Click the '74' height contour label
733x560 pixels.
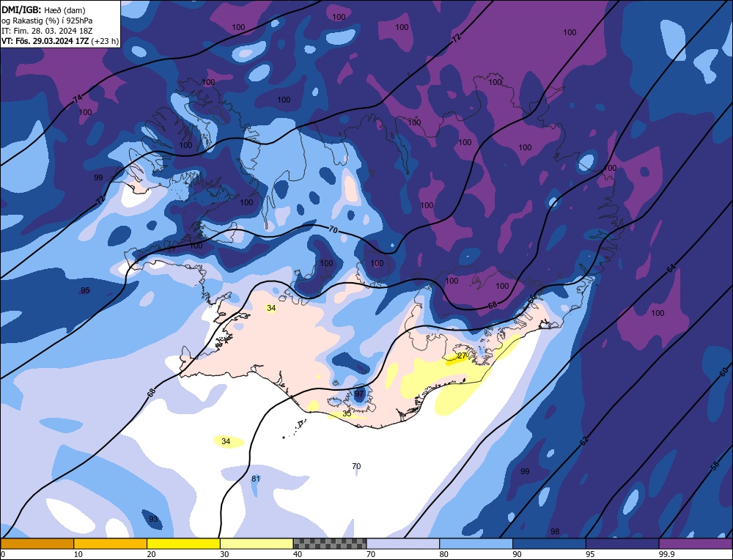click(78, 99)
